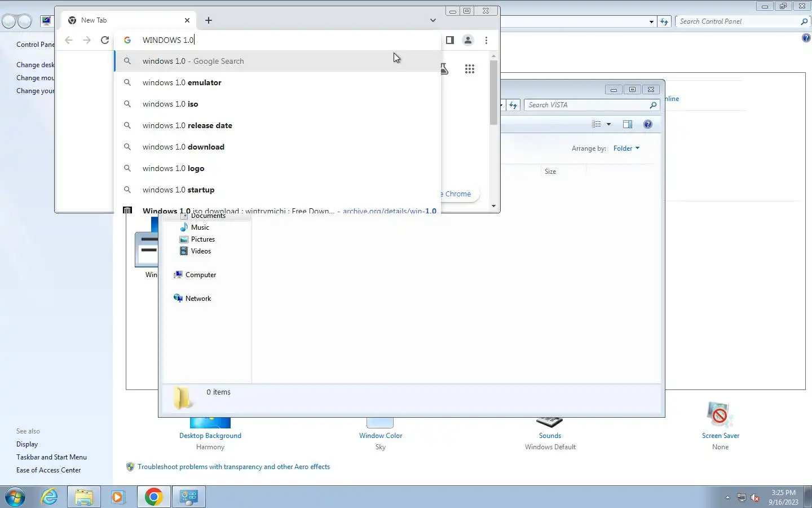
Task: Open Music in the Explorer navigation pane
Action: [200, 227]
